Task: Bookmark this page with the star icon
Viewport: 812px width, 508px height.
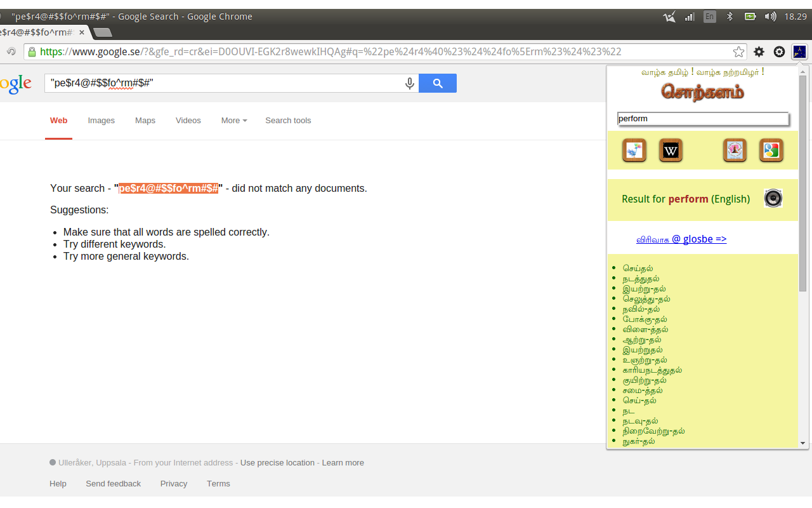Action: [x=738, y=52]
